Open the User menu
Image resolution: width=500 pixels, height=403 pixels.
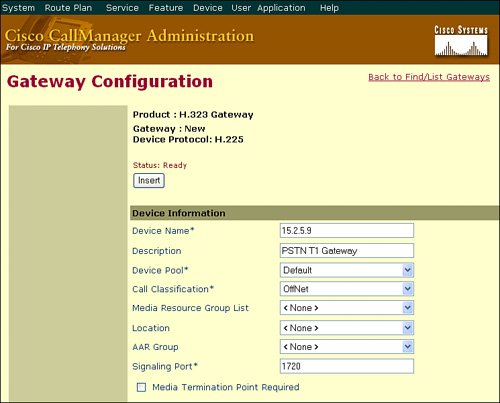pos(241,8)
